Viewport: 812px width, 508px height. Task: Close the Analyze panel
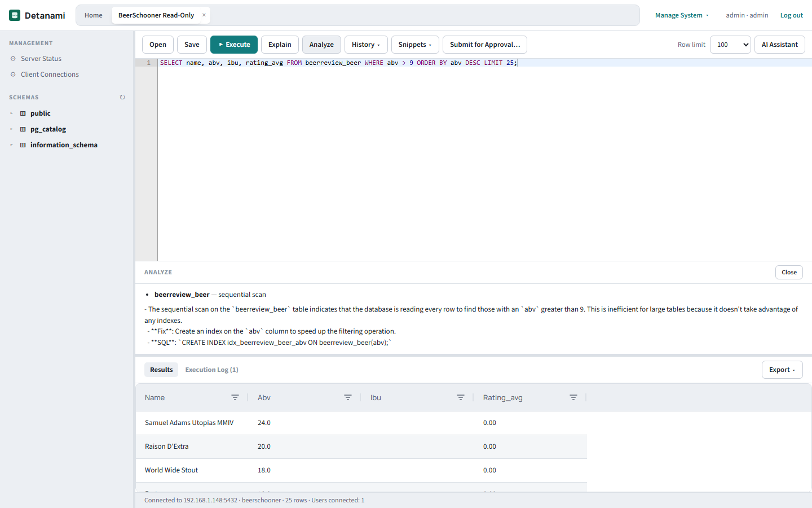[789, 272]
